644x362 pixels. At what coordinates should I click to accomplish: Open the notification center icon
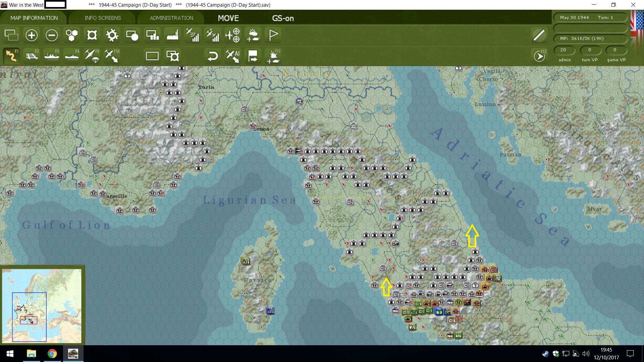630,354
